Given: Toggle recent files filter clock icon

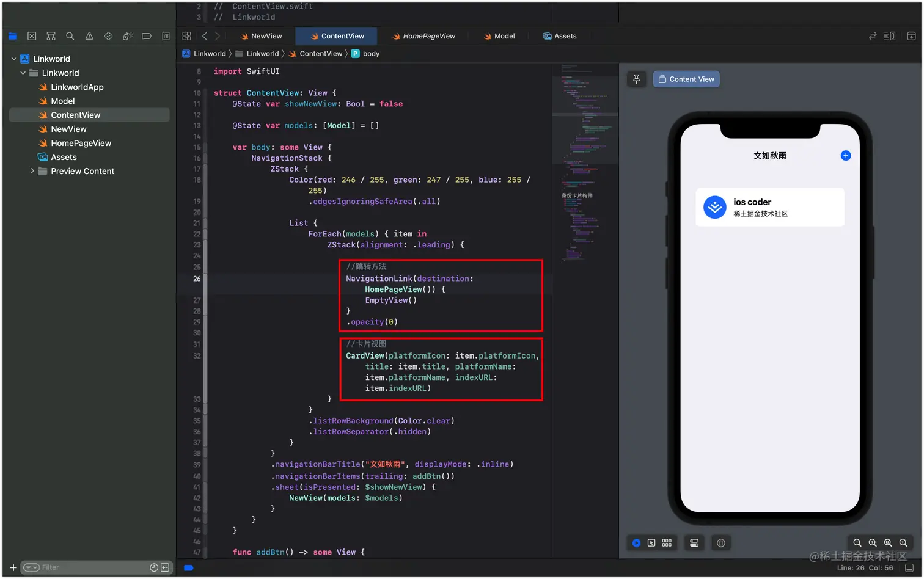Looking at the screenshot, I should pos(154,567).
